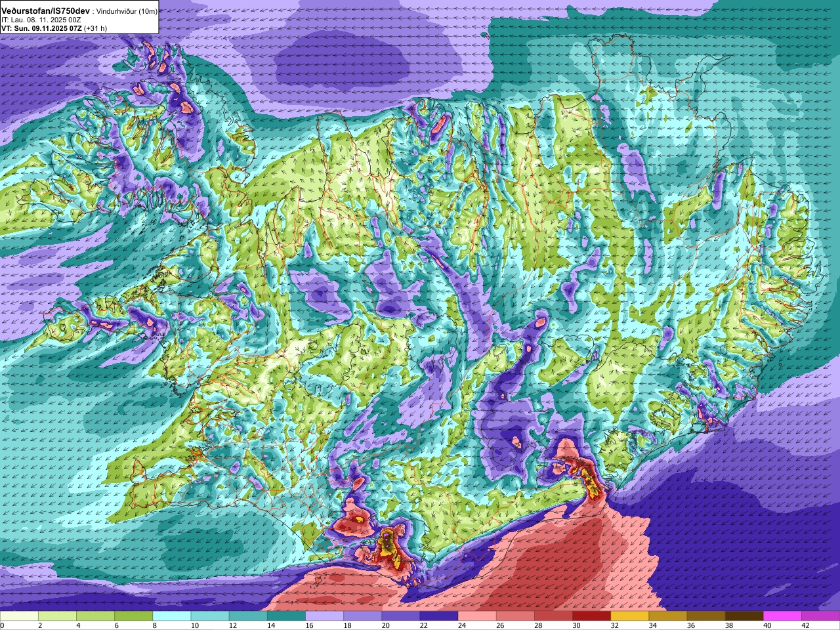Click the 8–10 pale cyan legend swatch

[172, 616]
